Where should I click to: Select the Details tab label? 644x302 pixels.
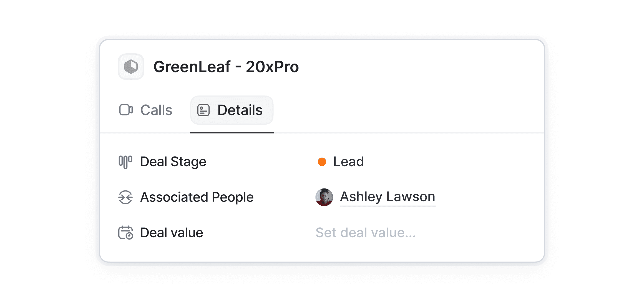(x=240, y=110)
